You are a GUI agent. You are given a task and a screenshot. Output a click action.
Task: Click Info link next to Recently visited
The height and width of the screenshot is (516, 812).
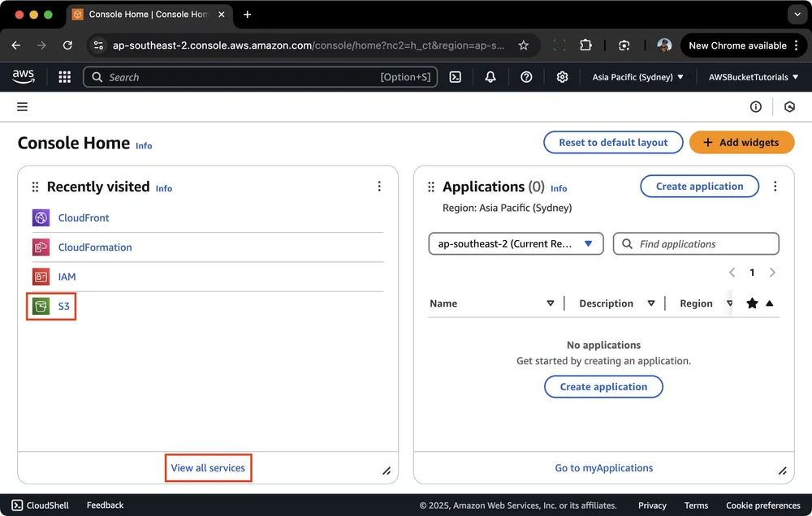click(164, 188)
